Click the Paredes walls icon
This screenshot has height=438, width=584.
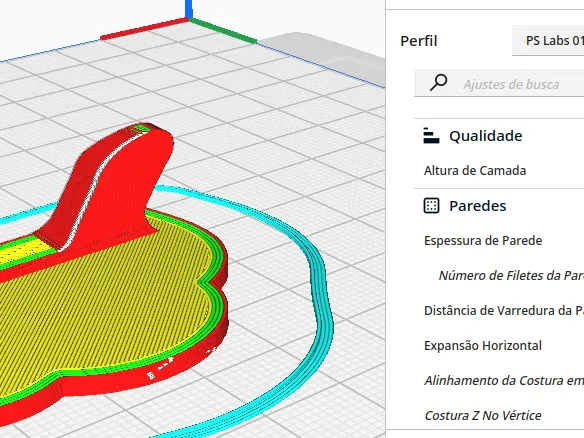coord(431,206)
